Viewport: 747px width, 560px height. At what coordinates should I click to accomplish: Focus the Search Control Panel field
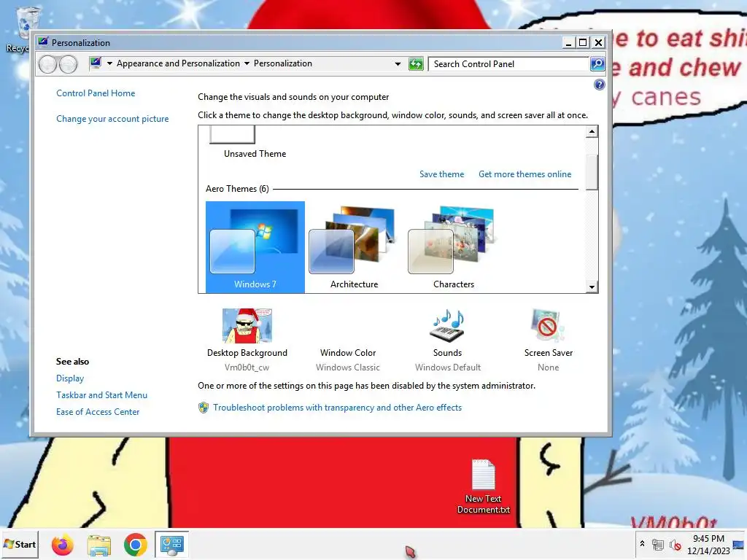point(508,64)
